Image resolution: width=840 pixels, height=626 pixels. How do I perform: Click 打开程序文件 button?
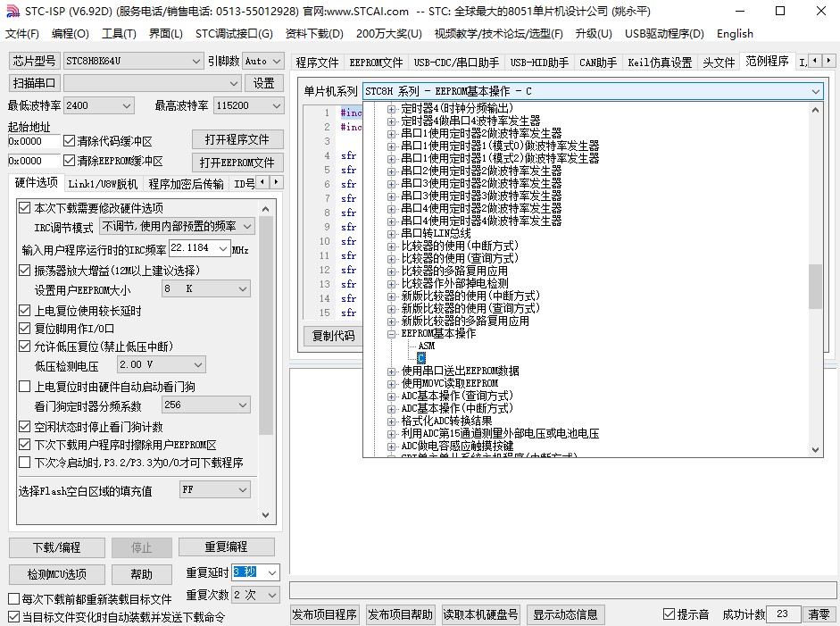tap(237, 139)
